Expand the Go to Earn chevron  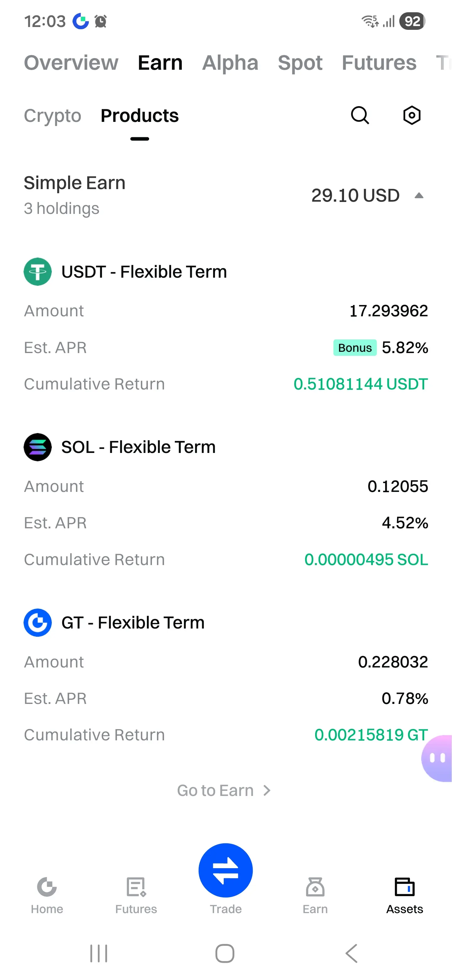[x=267, y=791]
